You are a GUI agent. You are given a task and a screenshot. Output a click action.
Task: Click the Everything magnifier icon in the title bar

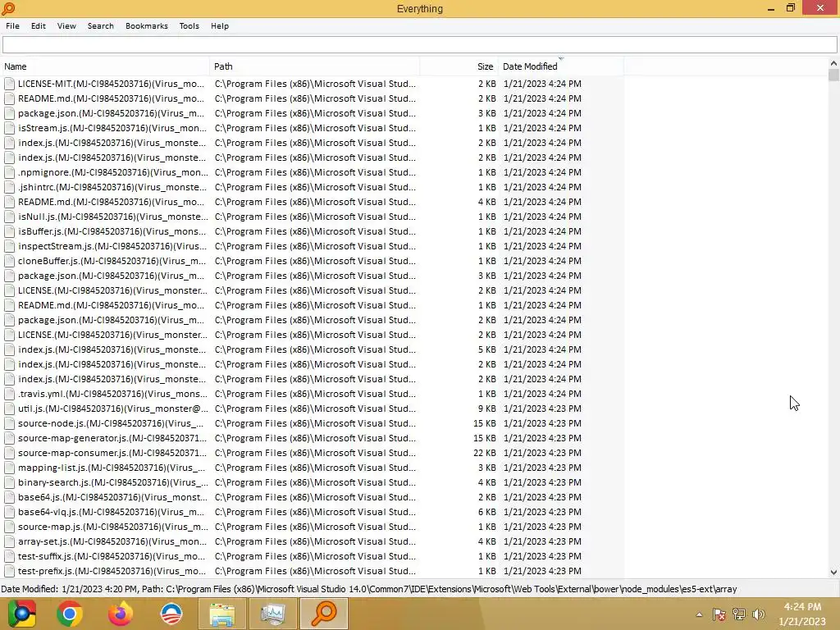click(x=8, y=8)
